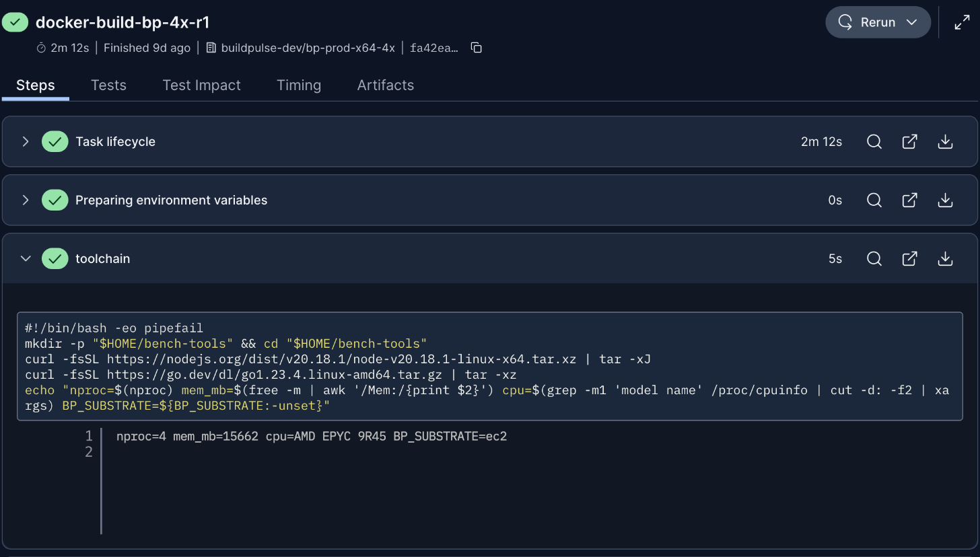Click the Task lifecycle row's '2m 12s' duration

tap(821, 142)
